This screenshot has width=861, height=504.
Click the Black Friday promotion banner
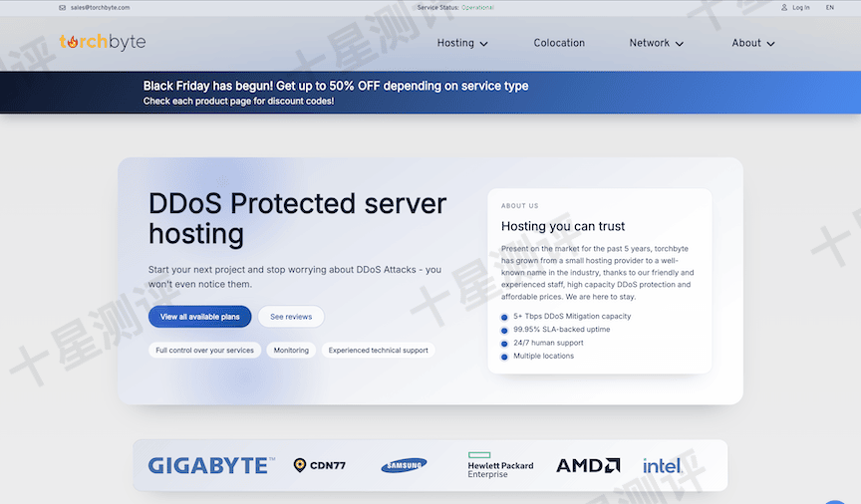(336, 93)
